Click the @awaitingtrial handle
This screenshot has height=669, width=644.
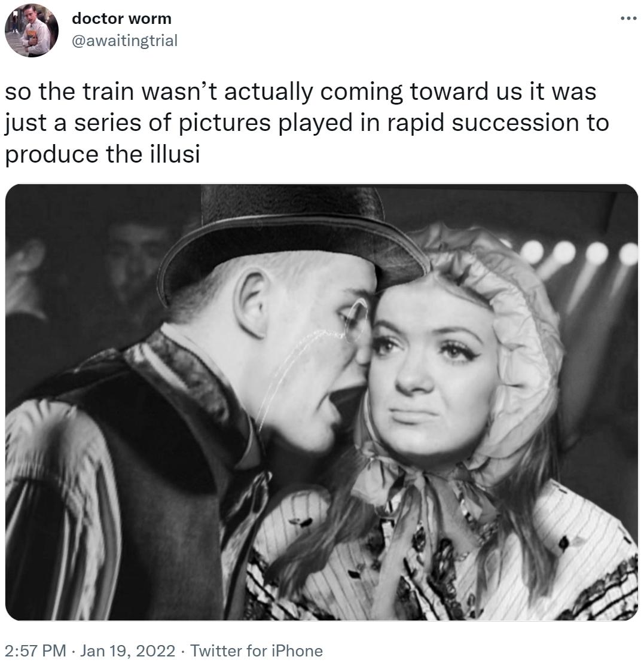click(124, 41)
